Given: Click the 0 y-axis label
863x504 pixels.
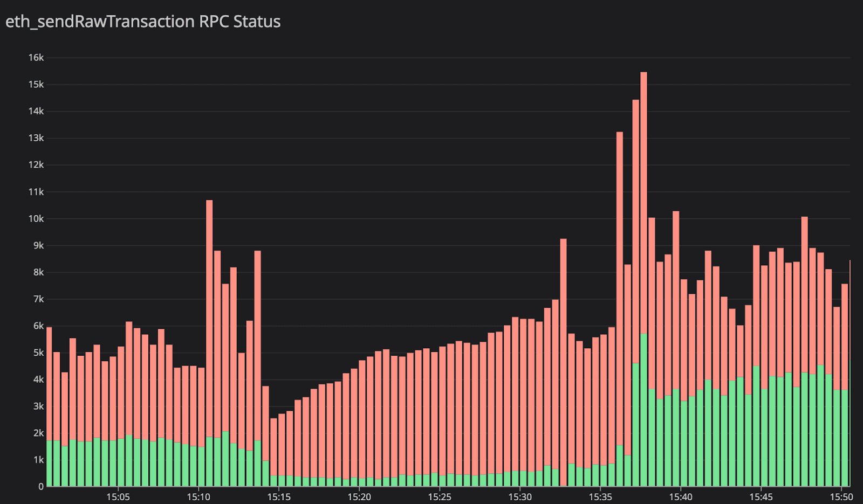Looking at the screenshot, I should 41,487.
